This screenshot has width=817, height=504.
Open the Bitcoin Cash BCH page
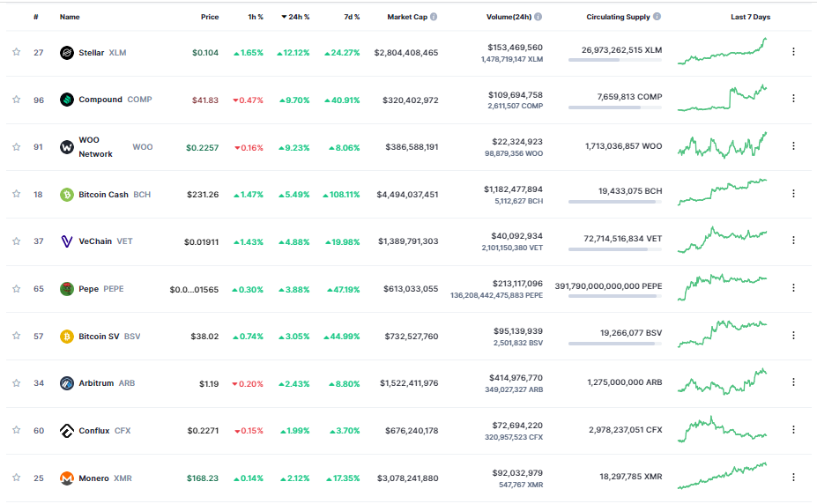115,194
